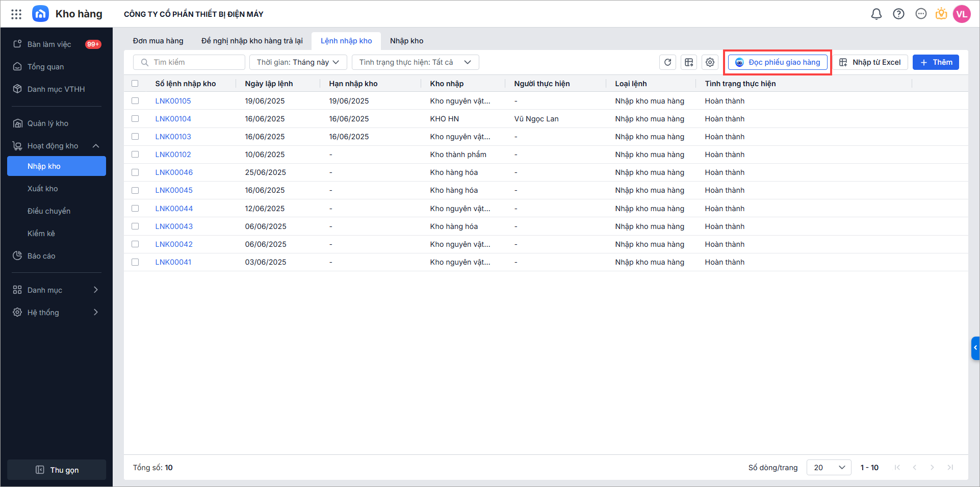This screenshot has height=487, width=980.
Task: Open the app launcher grid icon
Action: coord(16,14)
